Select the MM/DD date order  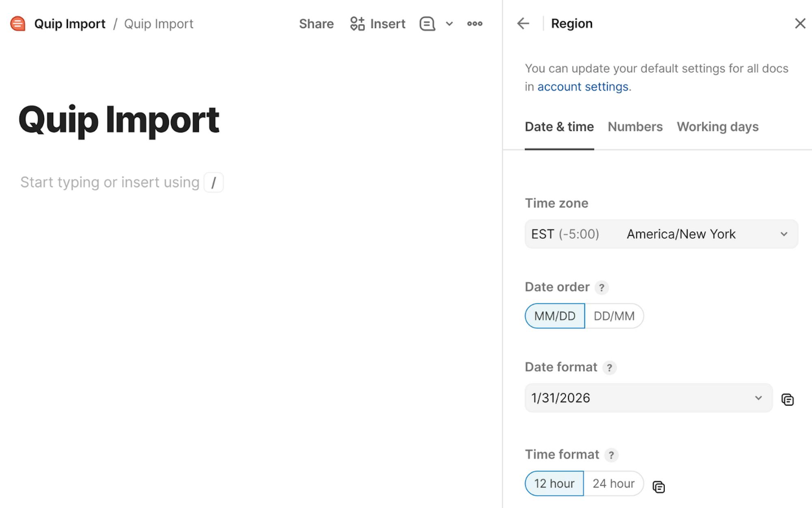[555, 316]
